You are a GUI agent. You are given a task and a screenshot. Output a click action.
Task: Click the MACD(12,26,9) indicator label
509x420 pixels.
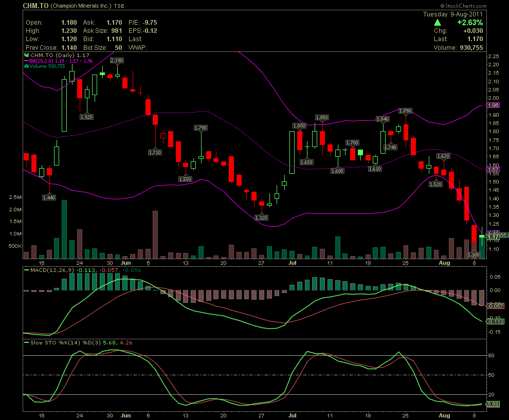(x=52, y=270)
